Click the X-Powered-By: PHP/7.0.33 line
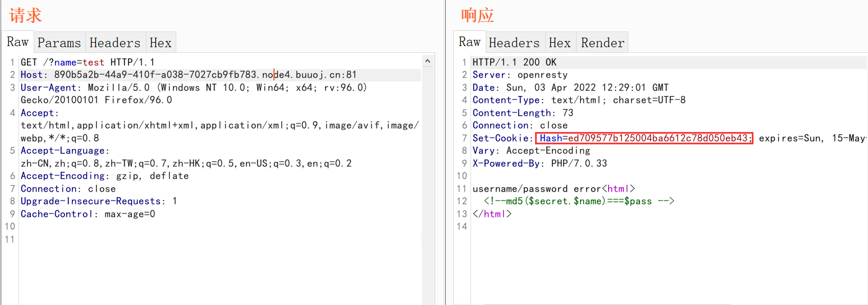 click(540, 163)
